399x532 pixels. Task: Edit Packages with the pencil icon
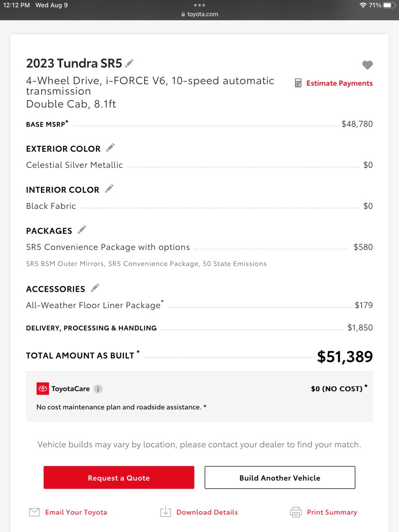coord(82,229)
